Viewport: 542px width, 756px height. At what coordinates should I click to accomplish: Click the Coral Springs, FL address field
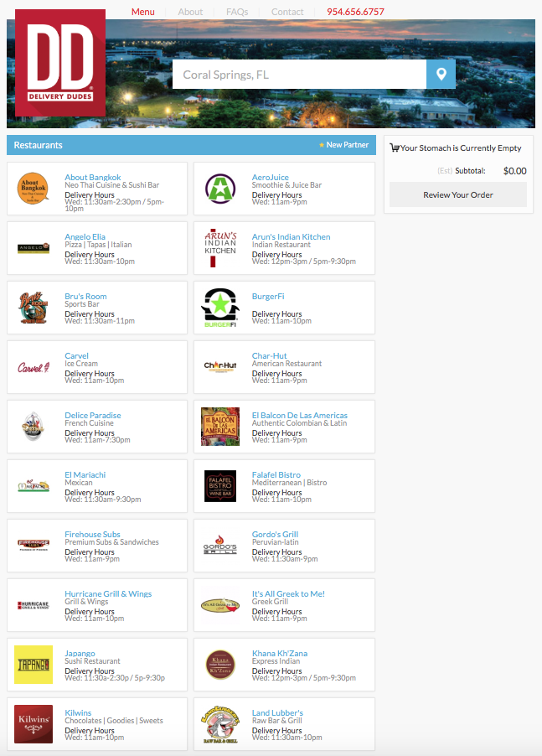tap(299, 75)
